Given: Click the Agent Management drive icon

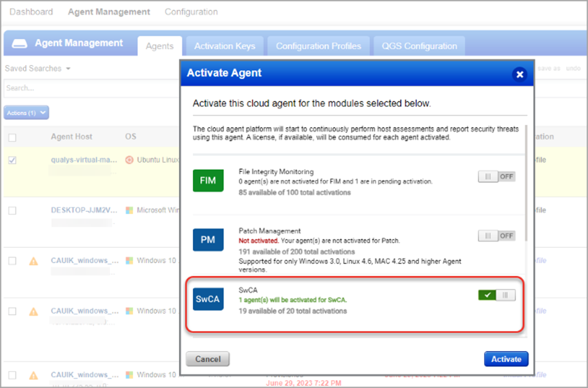Looking at the screenshot, I should point(19,43).
